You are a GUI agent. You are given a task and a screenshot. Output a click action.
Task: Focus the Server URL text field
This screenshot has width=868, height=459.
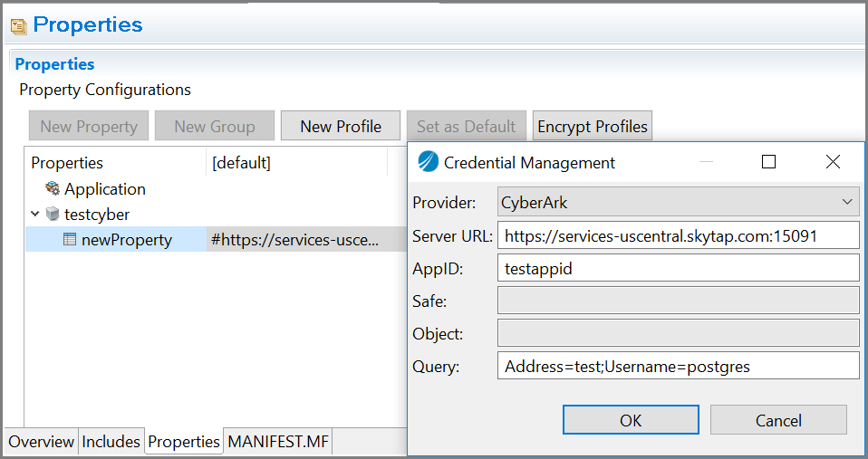[678, 236]
